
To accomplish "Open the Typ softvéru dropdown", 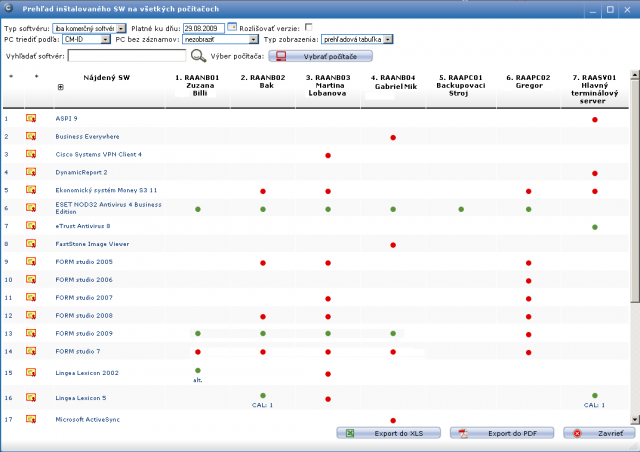I will 89,29.
